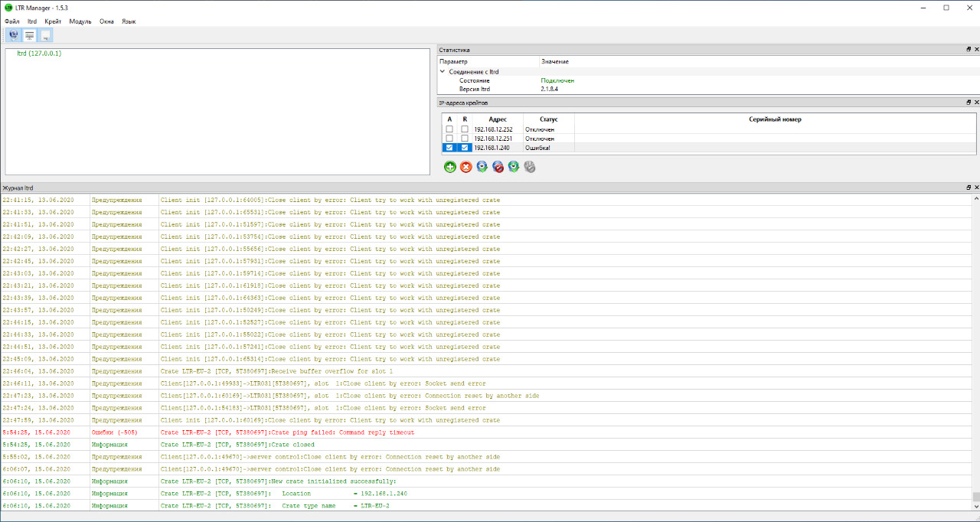Uncheck the A checkbox for 192.168.1.240
980x522 pixels.
[449, 148]
